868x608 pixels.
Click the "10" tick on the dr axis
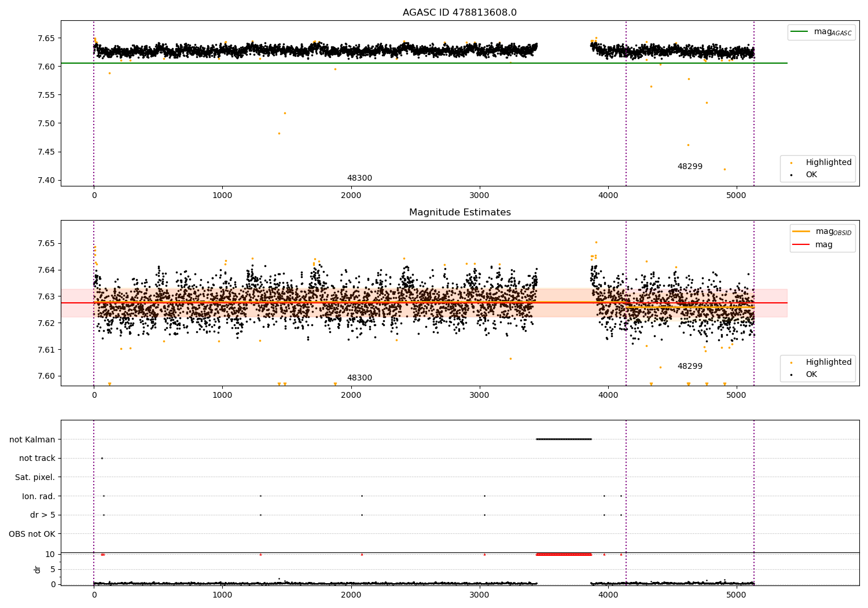50,555
